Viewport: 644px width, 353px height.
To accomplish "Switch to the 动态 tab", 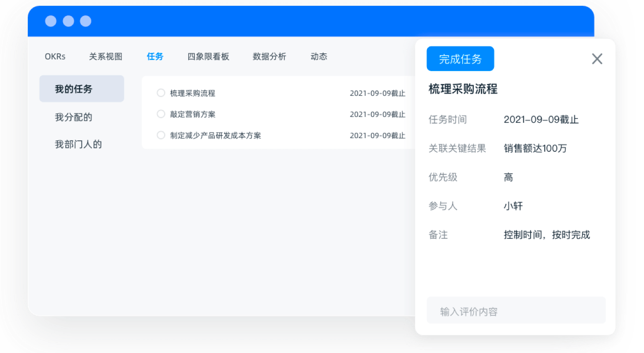I will pyautogui.click(x=318, y=56).
